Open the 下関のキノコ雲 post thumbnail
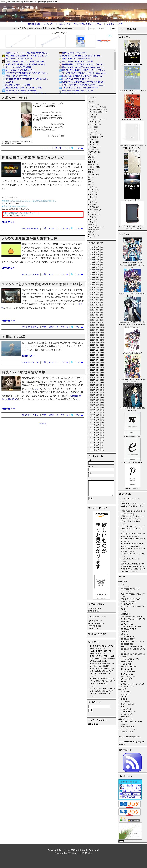 tap(11, 348)
